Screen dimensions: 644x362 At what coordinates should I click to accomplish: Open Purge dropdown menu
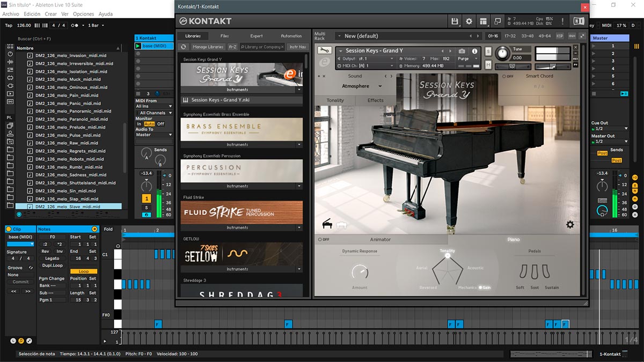click(467, 58)
